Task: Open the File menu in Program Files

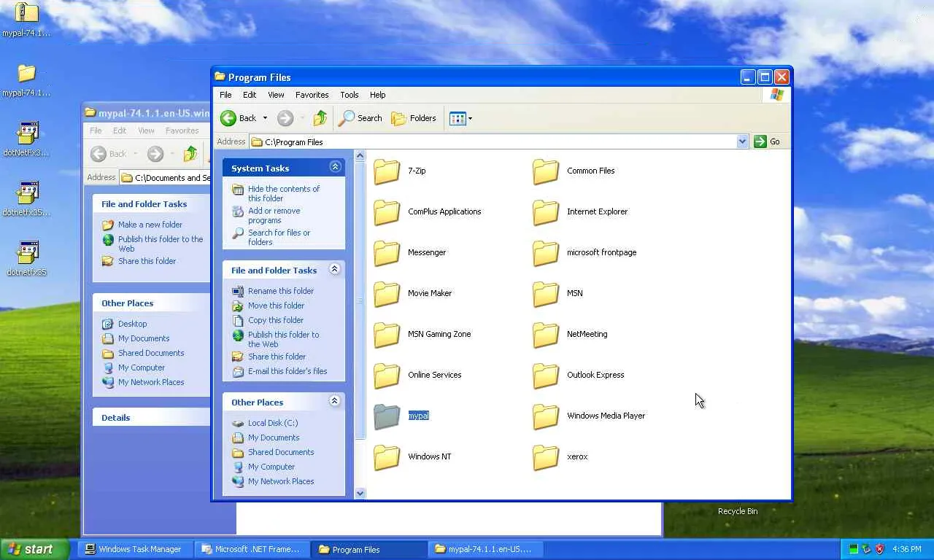Action: 226,95
